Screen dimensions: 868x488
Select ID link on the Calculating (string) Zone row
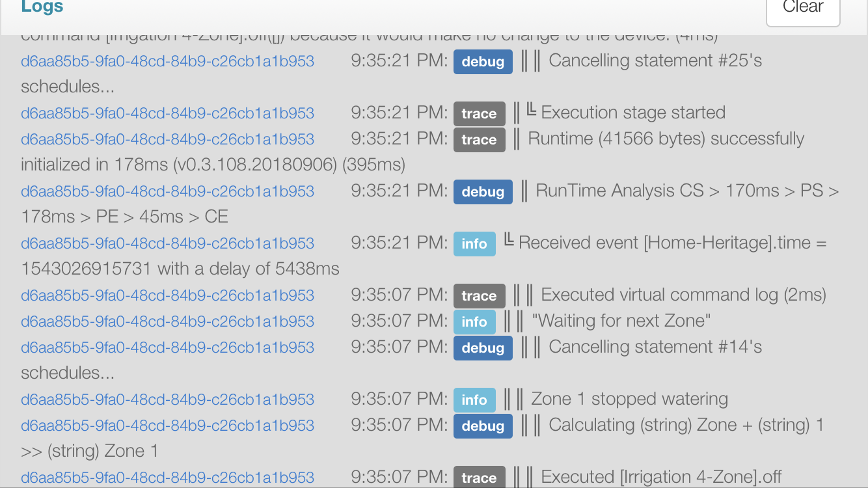pyautogui.click(x=167, y=426)
